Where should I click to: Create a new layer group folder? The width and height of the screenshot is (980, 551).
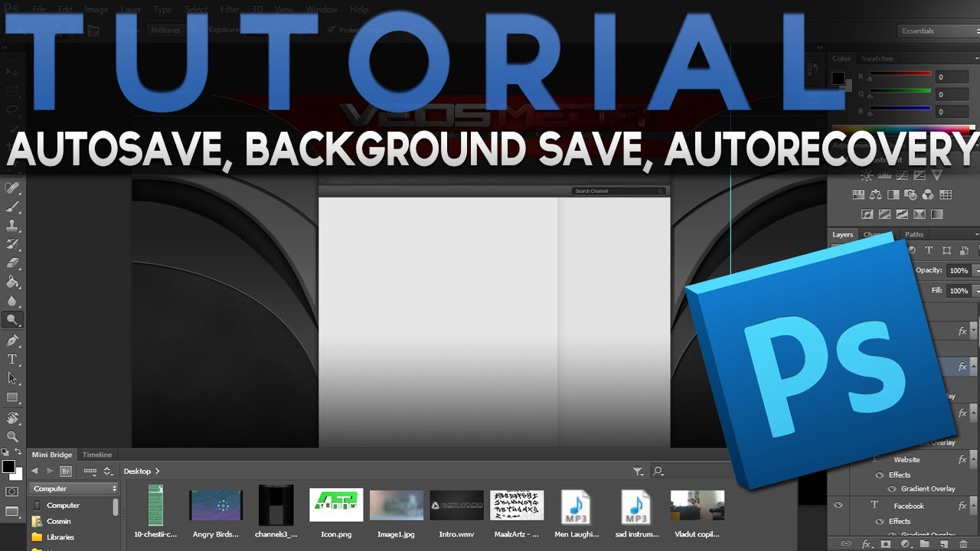[925, 544]
